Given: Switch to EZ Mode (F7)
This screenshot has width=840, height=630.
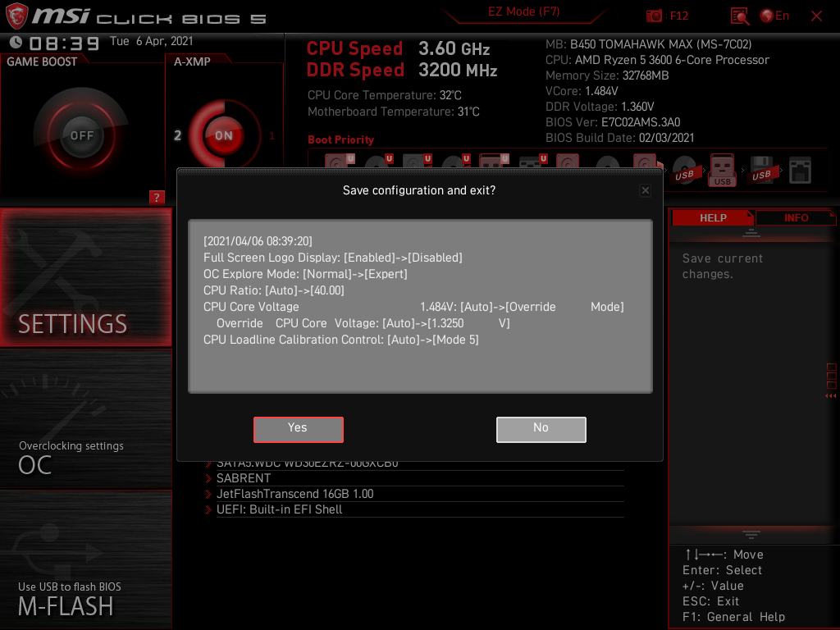Looking at the screenshot, I should pos(524,11).
